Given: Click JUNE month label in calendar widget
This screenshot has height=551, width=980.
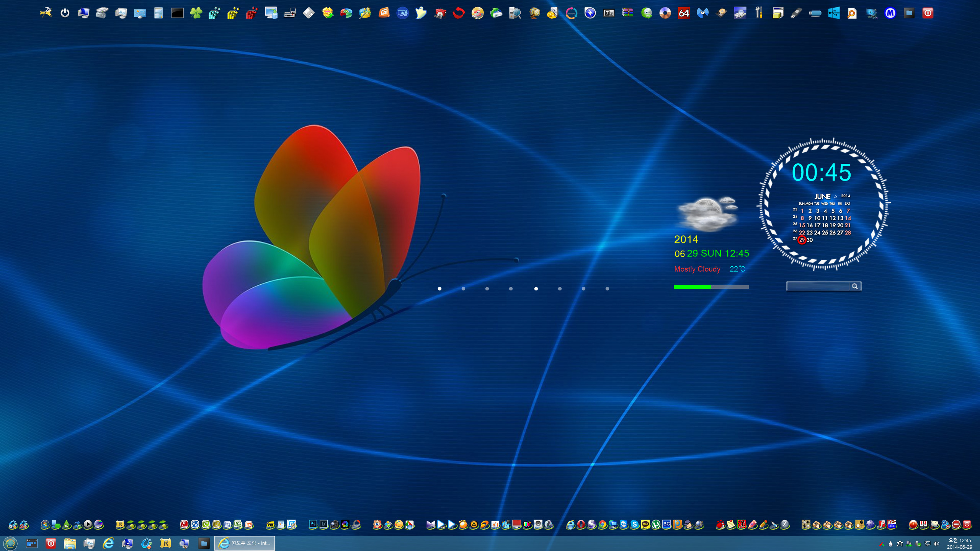Looking at the screenshot, I should [822, 196].
